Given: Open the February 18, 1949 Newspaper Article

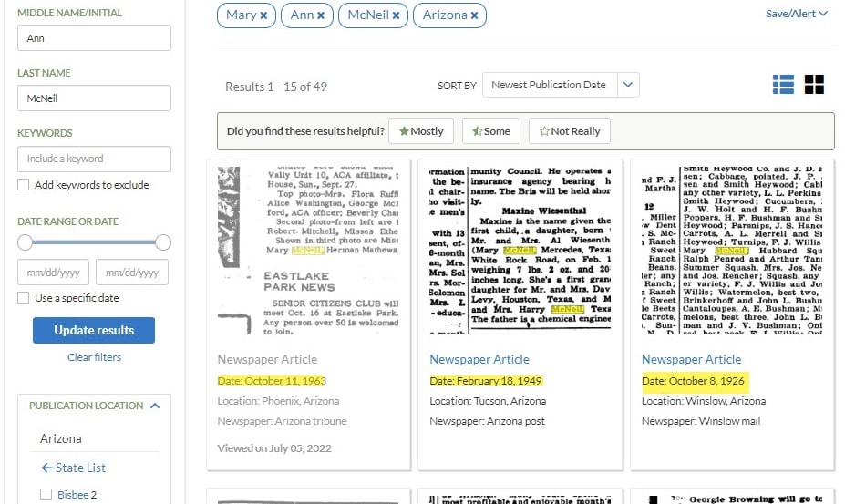Looking at the screenshot, I should tap(479, 359).
